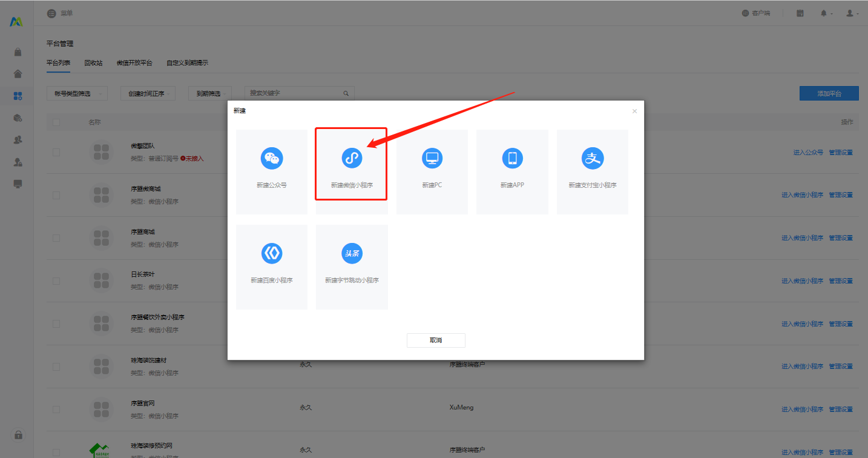
Task: Choose 新建微信小程序 mini program icon
Action: 352,158
